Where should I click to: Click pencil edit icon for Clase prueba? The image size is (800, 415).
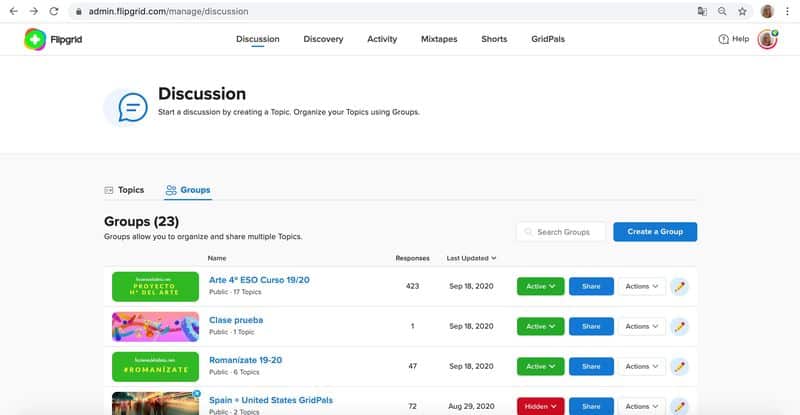[x=679, y=326]
